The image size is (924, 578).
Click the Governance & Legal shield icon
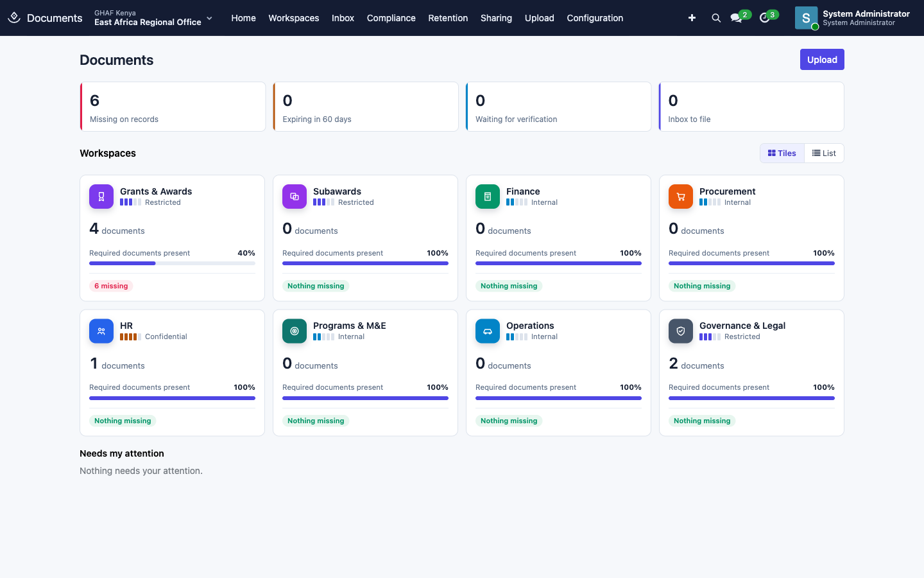coord(681,331)
